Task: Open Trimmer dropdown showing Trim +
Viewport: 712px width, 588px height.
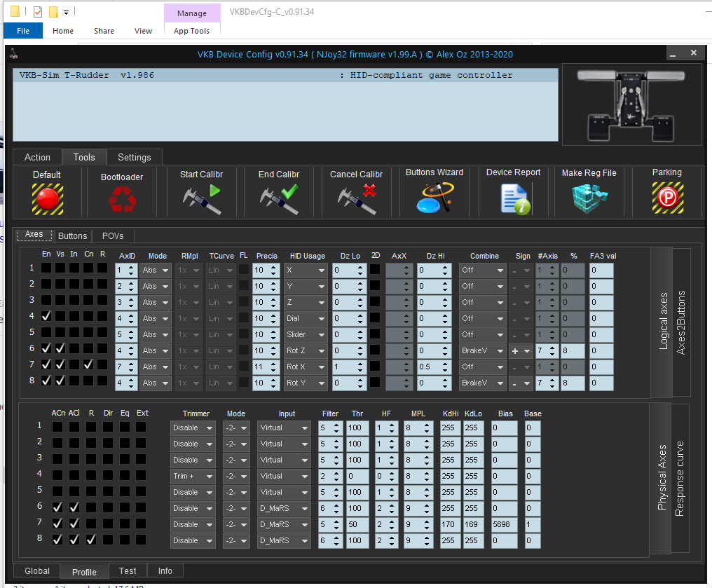Action: pos(193,477)
